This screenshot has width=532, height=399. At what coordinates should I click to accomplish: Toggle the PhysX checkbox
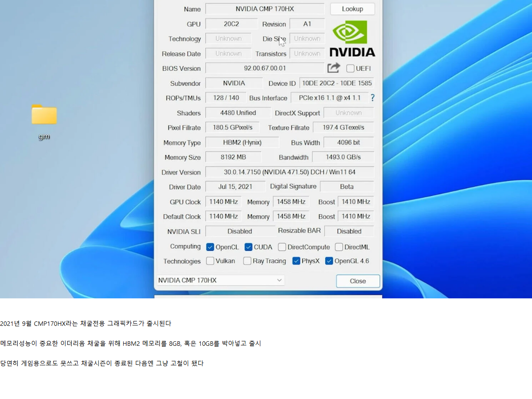click(296, 261)
